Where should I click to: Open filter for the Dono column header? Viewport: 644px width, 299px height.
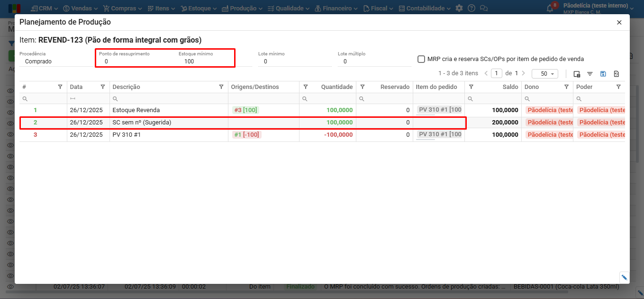[566, 87]
